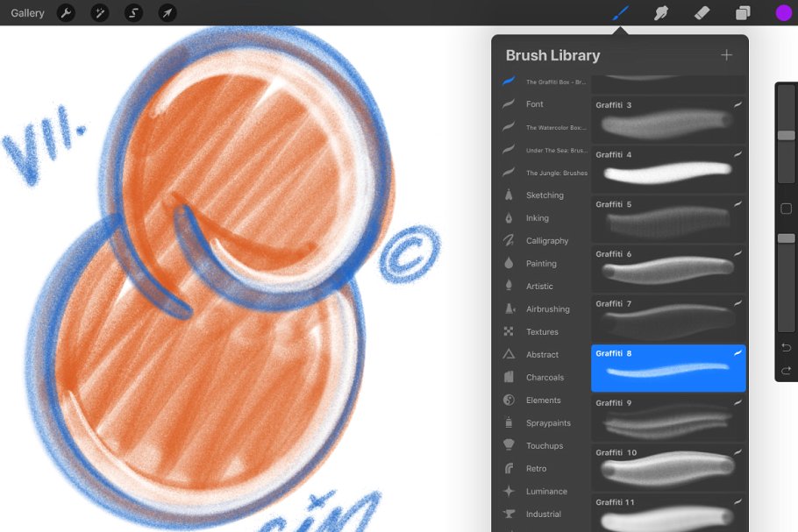Click the brush size slider handle
The width and height of the screenshot is (798, 532).
(787, 135)
